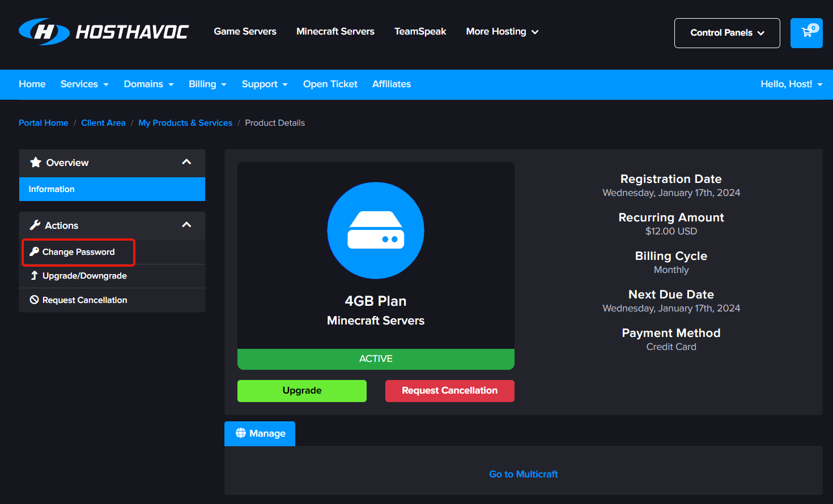Click the Product Details breadcrumb text

[275, 123]
